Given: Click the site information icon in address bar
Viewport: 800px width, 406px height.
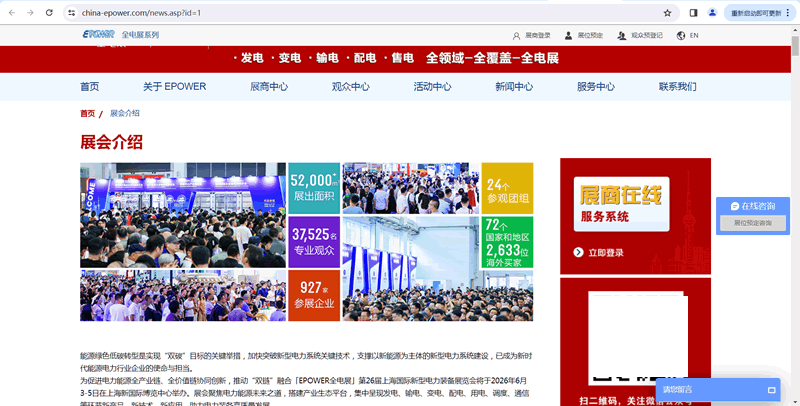Looking at the screenshot, I should 72,13.
